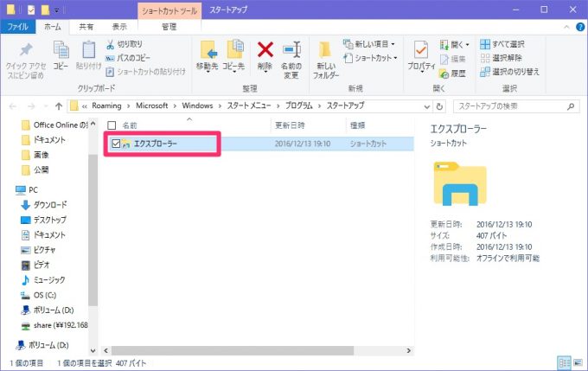Viewport: 588px width, 371px height.
Task: Open Quick Access Toolbar customize dropdown
Action: click(x=56, y=10)
